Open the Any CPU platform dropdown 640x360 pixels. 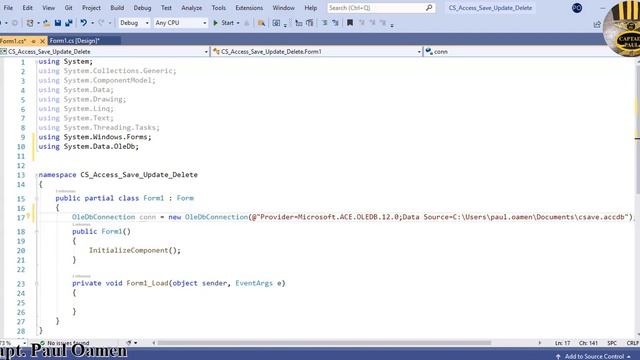[x=181, y=23]
